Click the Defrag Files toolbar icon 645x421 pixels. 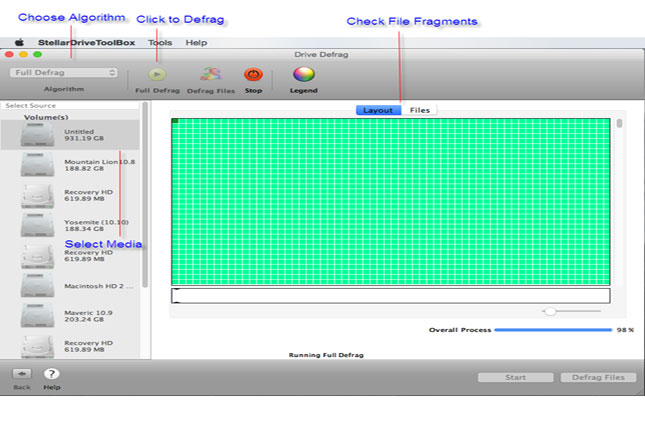tap(211, 74)
